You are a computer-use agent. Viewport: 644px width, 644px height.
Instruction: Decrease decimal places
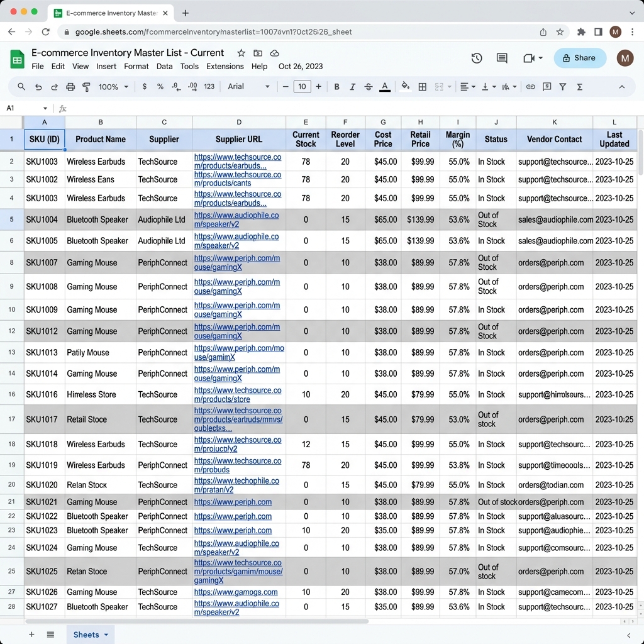176,87
